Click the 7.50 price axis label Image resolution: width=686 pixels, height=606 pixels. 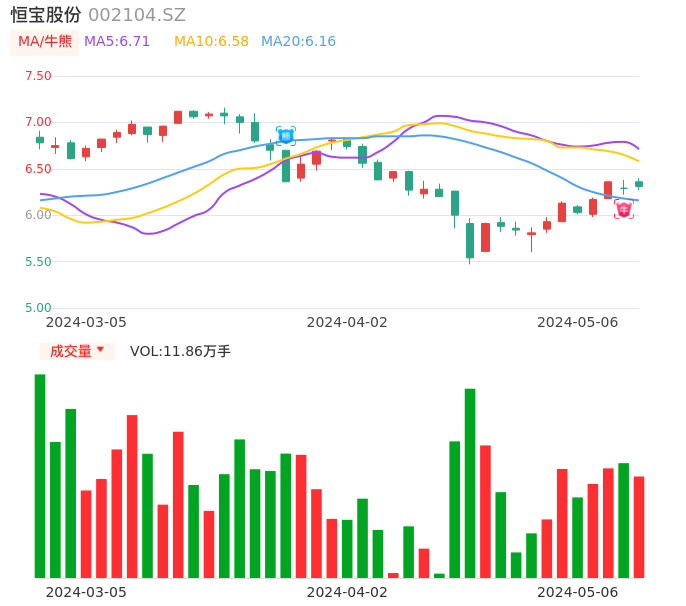pyautogui.click(x=38, y=76)
